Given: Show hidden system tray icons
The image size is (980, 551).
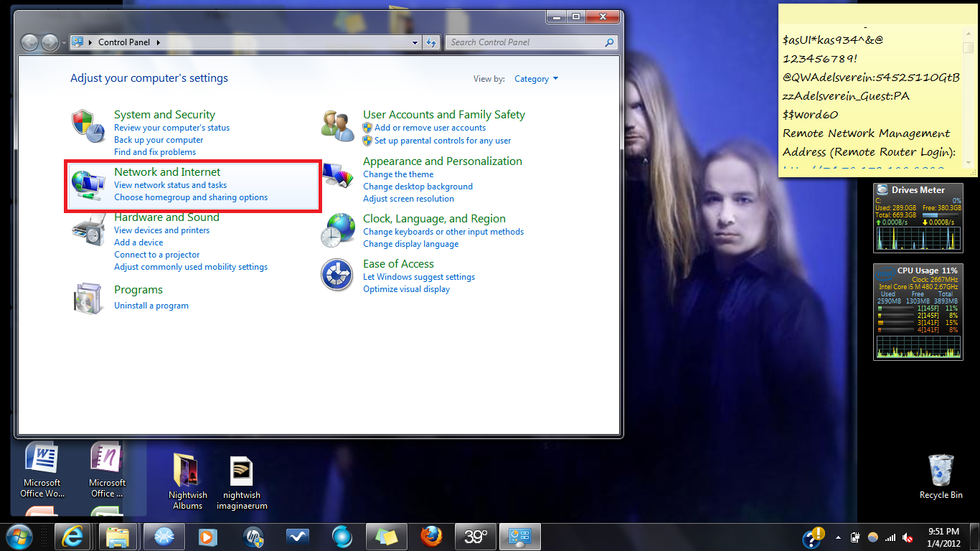Looking at the screenshot, I should point(838,537).
